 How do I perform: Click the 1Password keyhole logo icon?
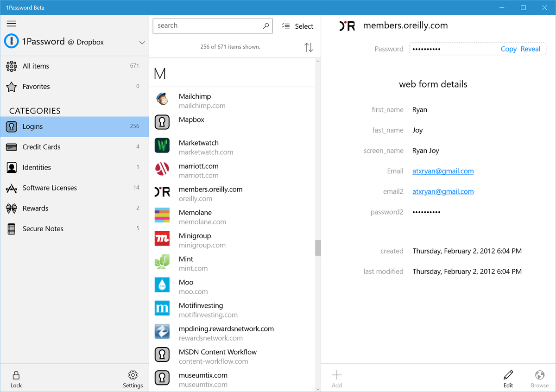point(11,42)
